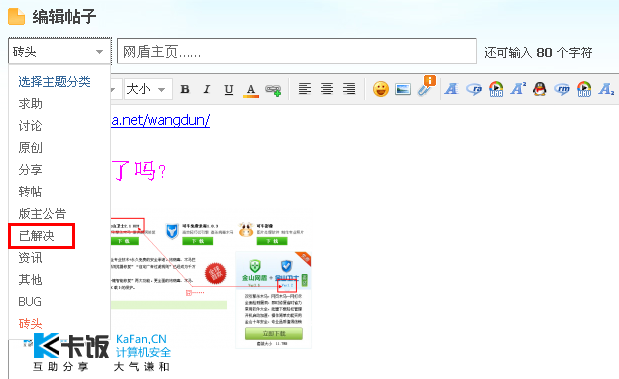Align text to the left
Image resolution: width=619 pixels, height=379 pixels.
[x=304, y=88]
